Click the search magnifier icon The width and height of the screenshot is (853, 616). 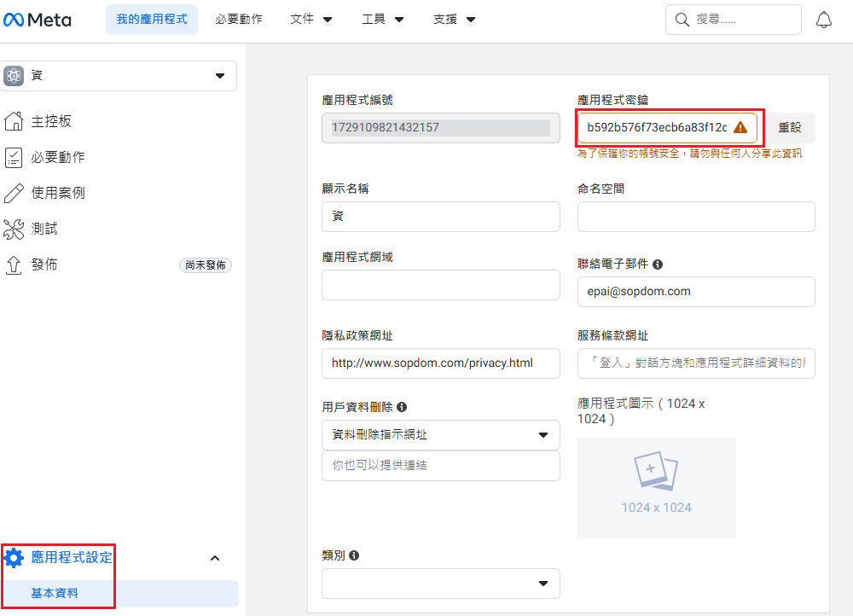pos(682,20)
